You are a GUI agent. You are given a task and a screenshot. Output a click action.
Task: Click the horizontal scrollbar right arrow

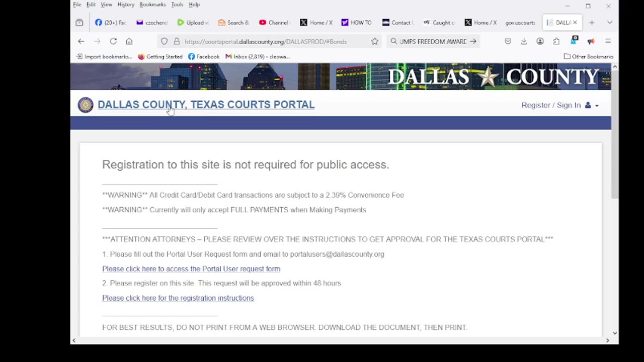(607, 340)
